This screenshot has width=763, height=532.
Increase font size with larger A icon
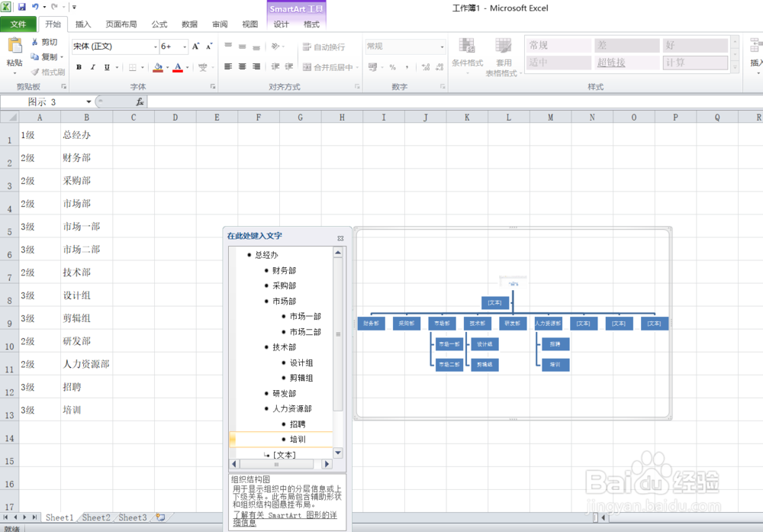point(195,47)
